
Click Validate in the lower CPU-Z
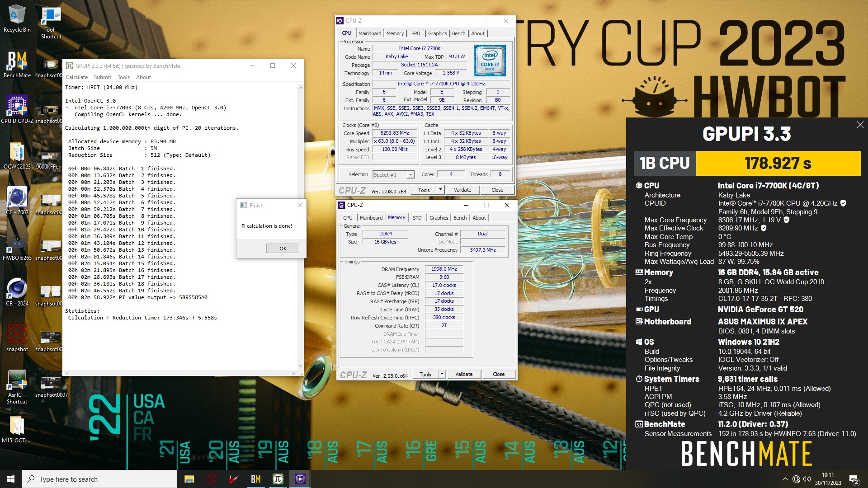464,375
